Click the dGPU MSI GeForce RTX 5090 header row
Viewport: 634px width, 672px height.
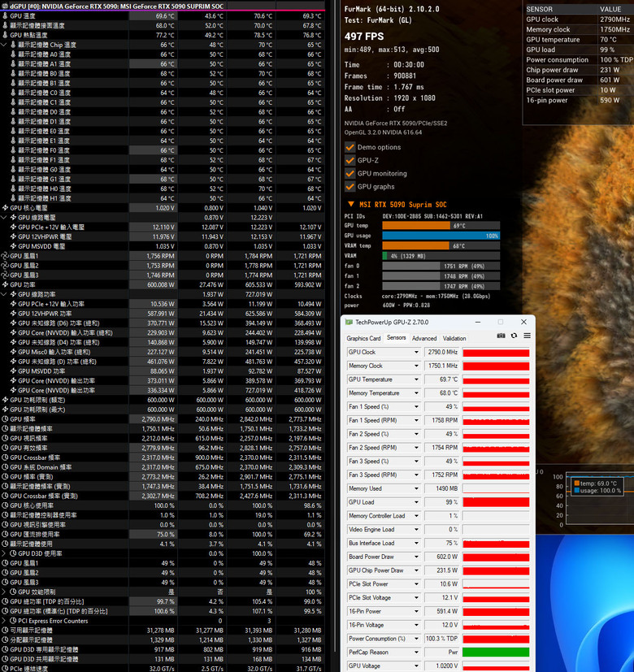coord(162,6)
